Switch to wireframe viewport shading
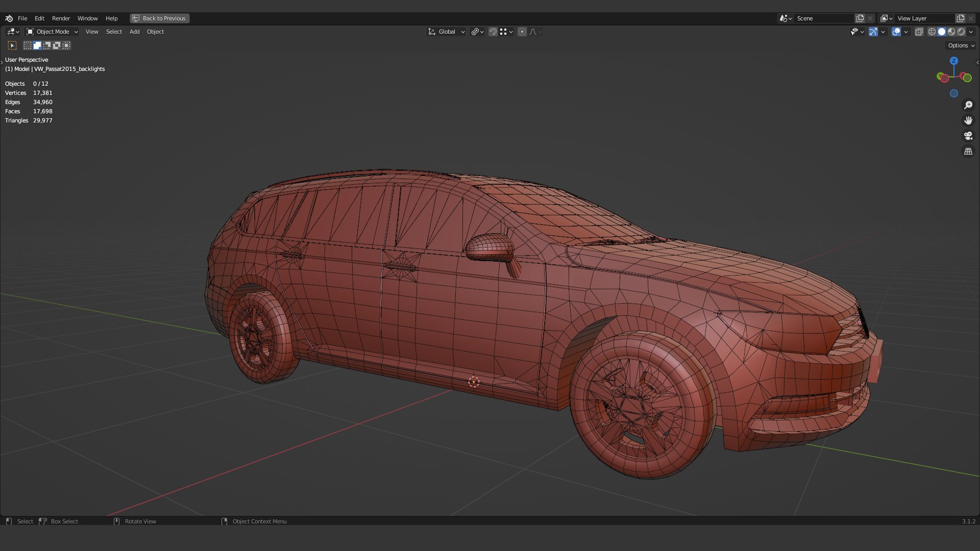This screenshot has width=980, height=551. [932, 32]
